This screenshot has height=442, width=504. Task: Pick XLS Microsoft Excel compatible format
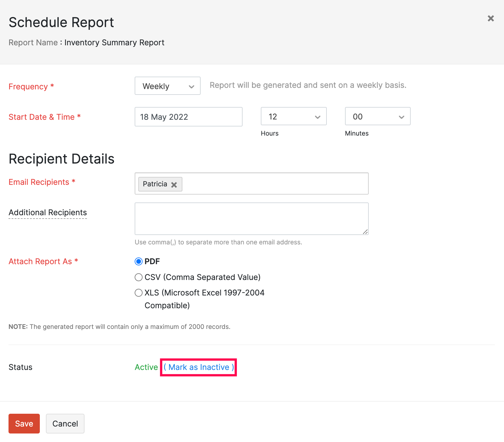tap(139, 293)
